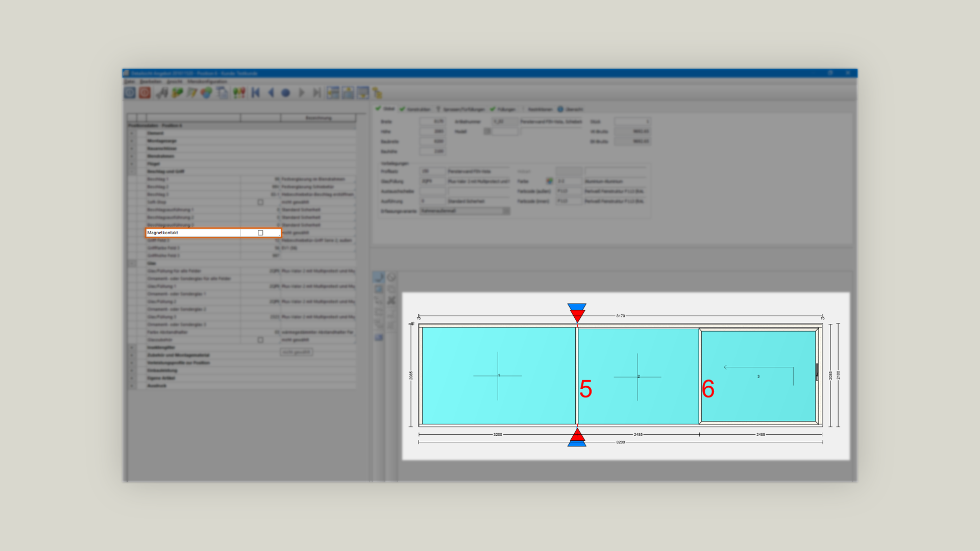Screen dimensions: 980x551
Task: Tick the Magnetkontakt checkbox
Action: coord(260,233)
